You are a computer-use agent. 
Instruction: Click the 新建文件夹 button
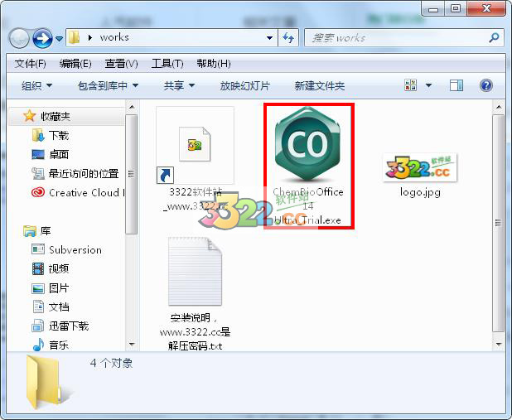tap(320, 86)
